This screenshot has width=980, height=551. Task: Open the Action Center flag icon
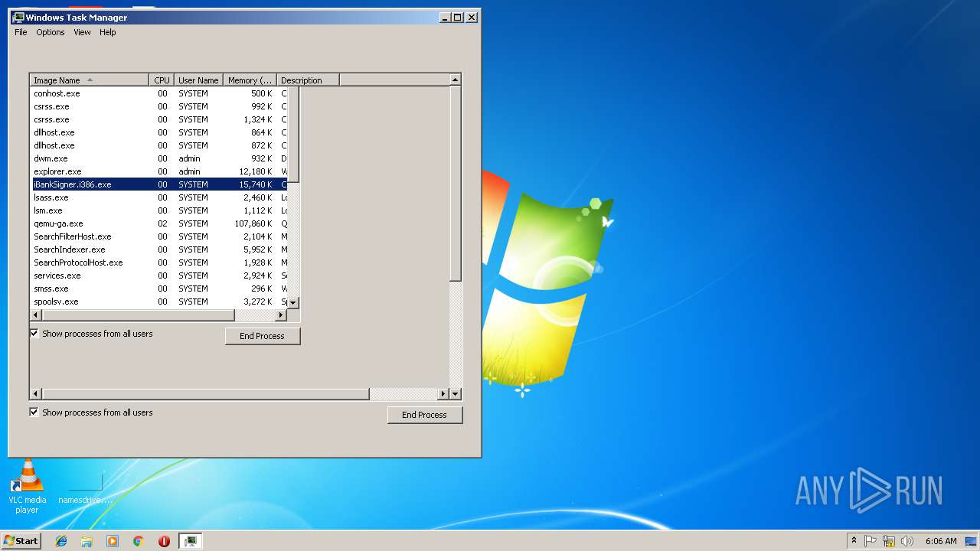coord(871,540)
